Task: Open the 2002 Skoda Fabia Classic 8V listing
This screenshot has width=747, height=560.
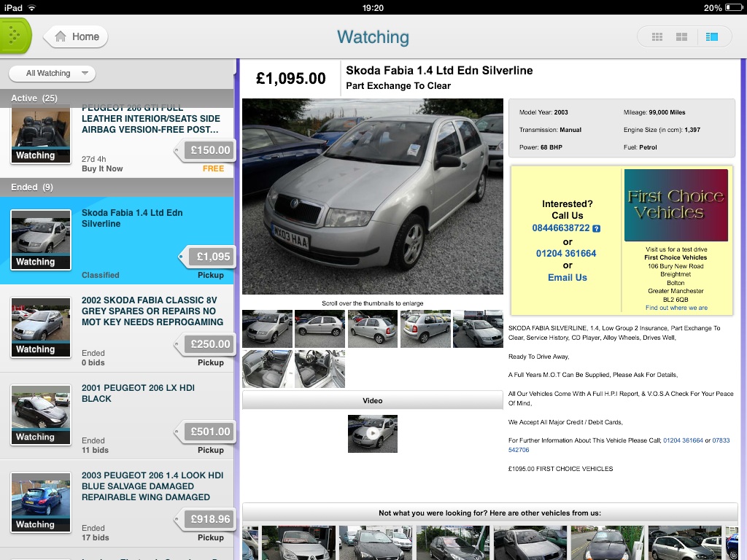Action: [x=117, y=328]
